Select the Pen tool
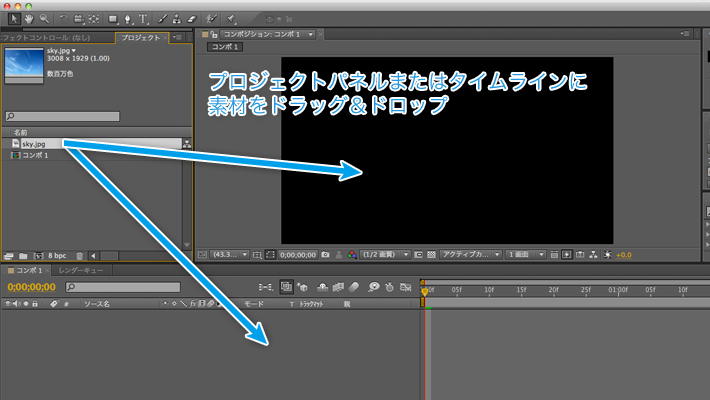 tap(129, 18)
